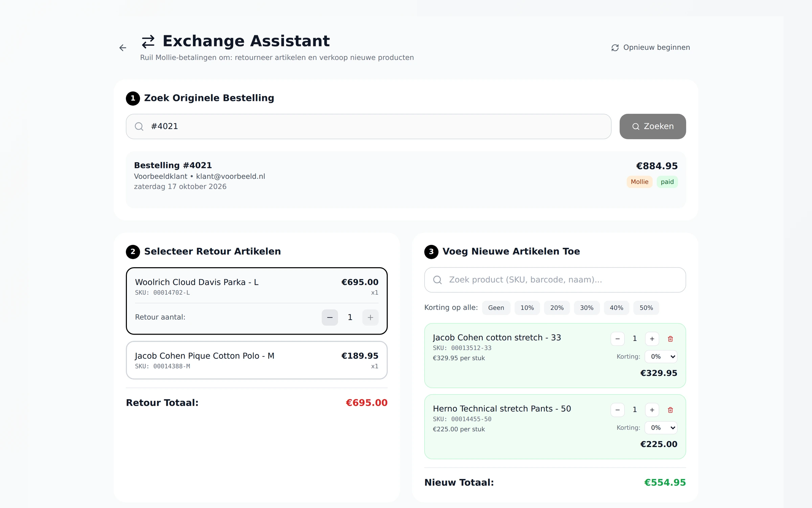Image resolution: width=812 pixels, height=508 pixels.
Task: Decrease quantity of Herno Technical stretch Pants
Action: coord(617,410)
